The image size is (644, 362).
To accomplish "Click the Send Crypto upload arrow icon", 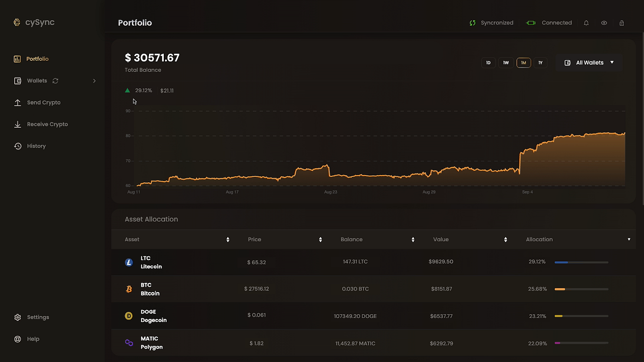I will tap(17, 102).
